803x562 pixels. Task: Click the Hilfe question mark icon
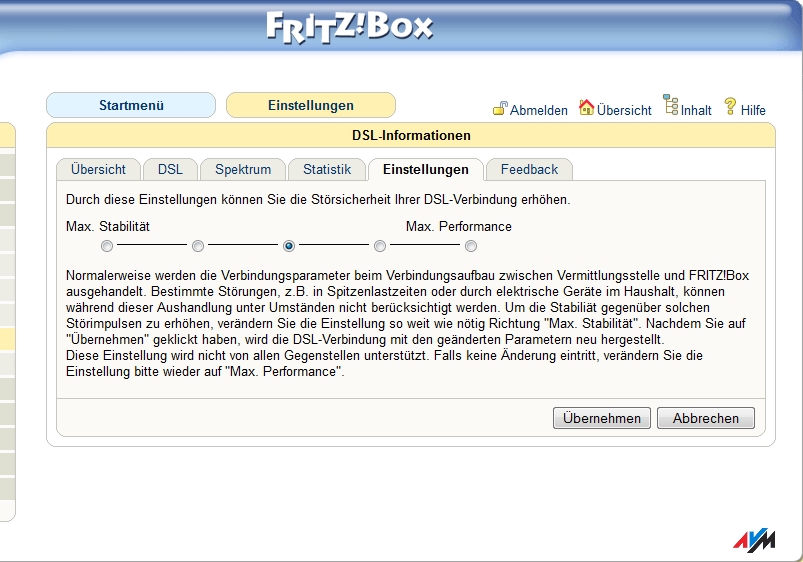pyautogui.click(x=730, y=107)
